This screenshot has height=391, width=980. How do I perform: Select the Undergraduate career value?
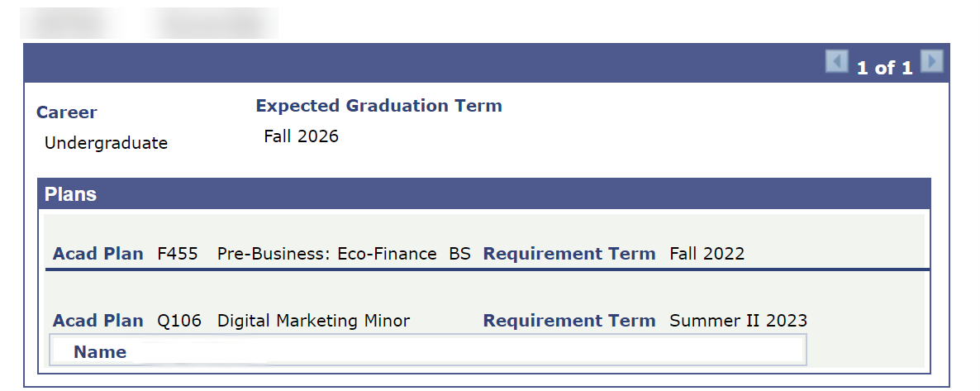[x=106, y=143]
